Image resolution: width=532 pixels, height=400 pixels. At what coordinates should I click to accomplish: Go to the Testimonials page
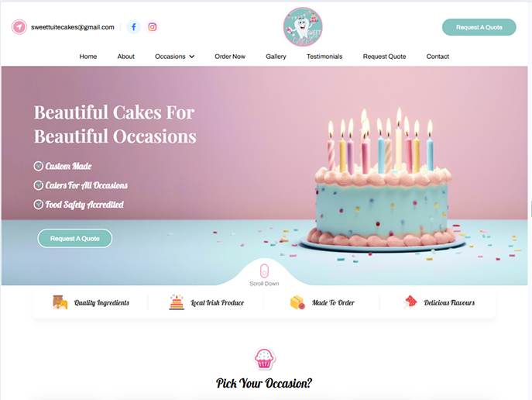(324, 57)
